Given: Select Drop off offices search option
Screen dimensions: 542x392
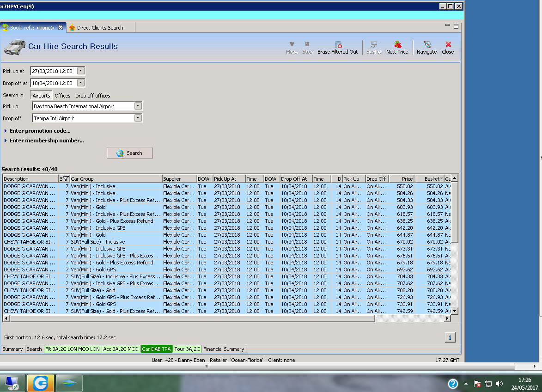Looking at the screenshot, I should pyautogui.click(x=92, y=96).
